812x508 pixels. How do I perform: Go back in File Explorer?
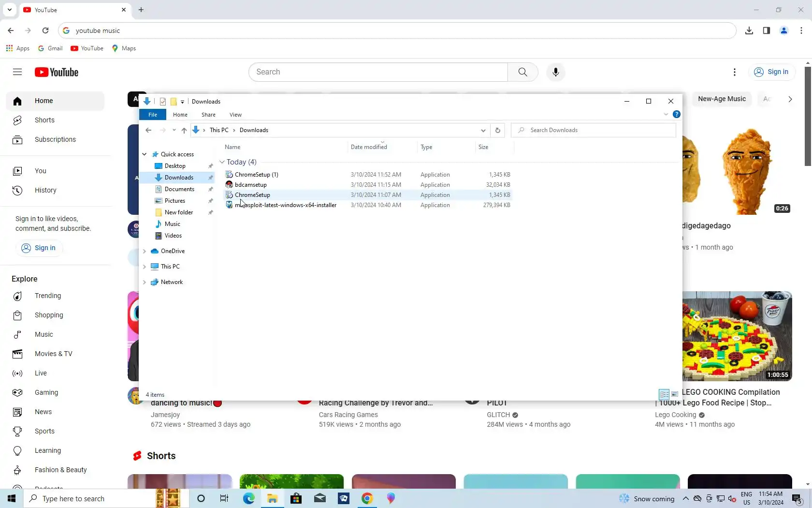pyautogui.click(x=148, y=130)
